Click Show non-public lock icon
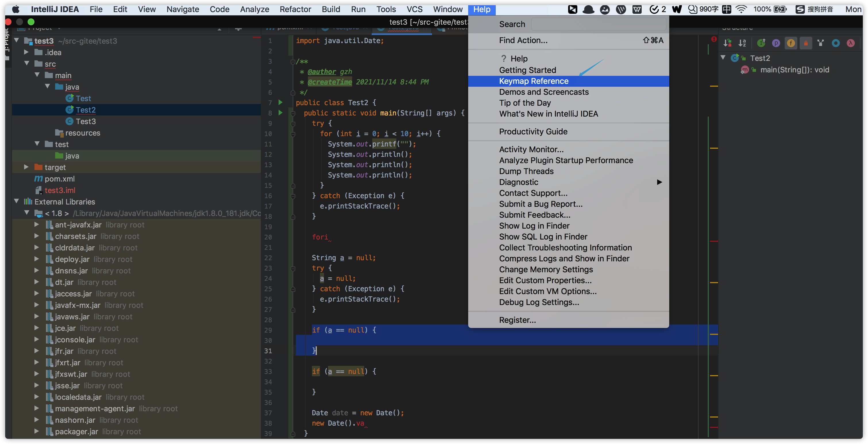This screenshot has height=444, width=868. [x=806, y=43]
